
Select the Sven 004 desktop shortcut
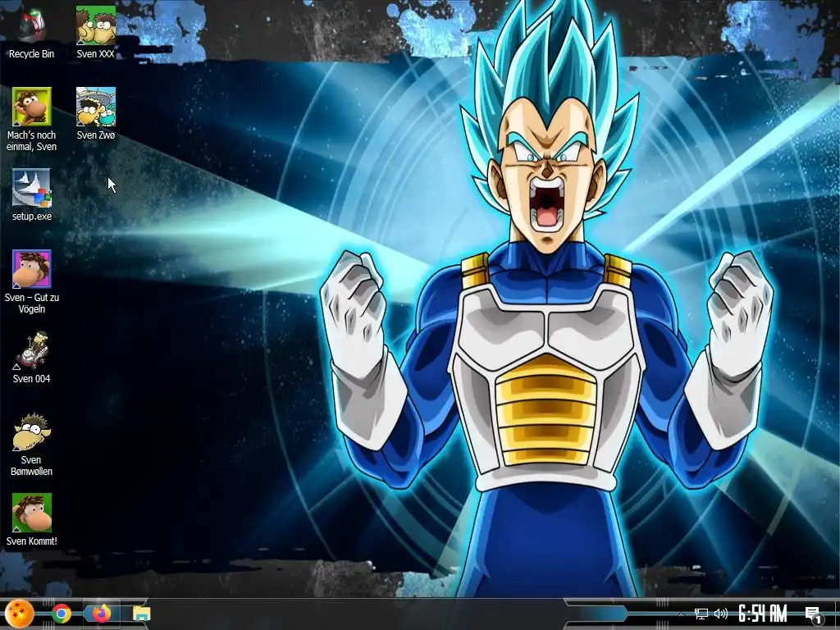[32, 358]
